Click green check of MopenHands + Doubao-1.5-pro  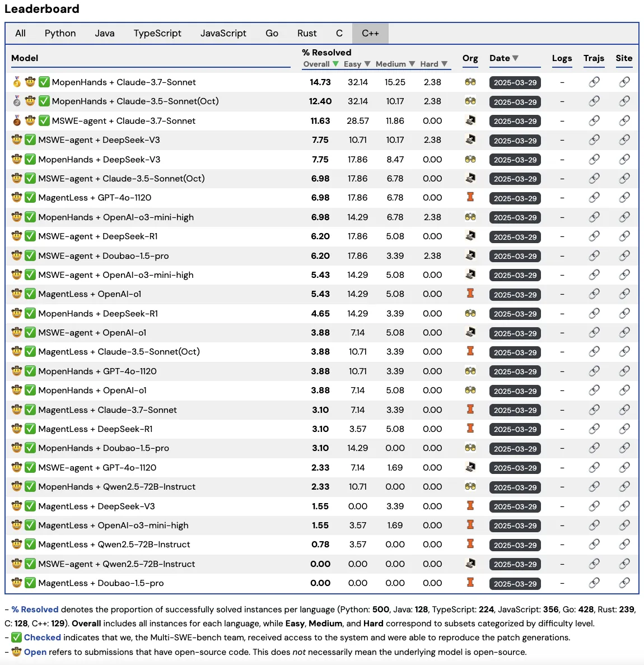(x=30, y=448)
